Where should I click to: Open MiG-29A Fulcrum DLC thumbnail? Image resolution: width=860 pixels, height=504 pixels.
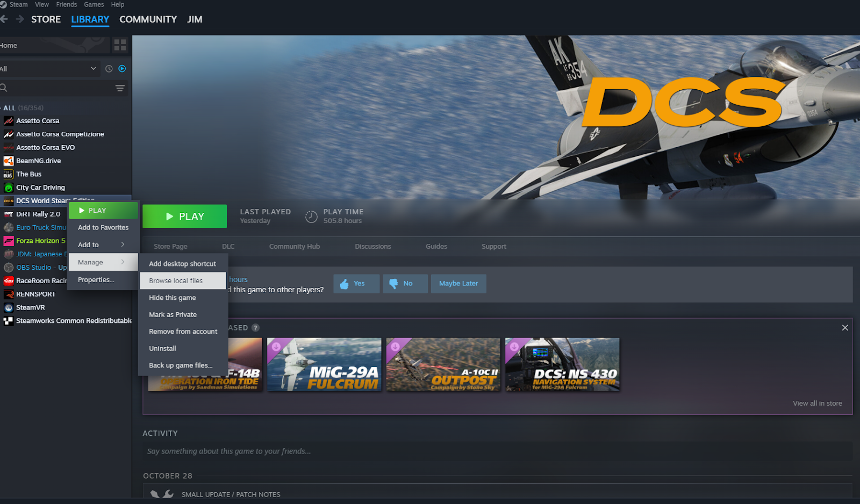pos(324,364)
